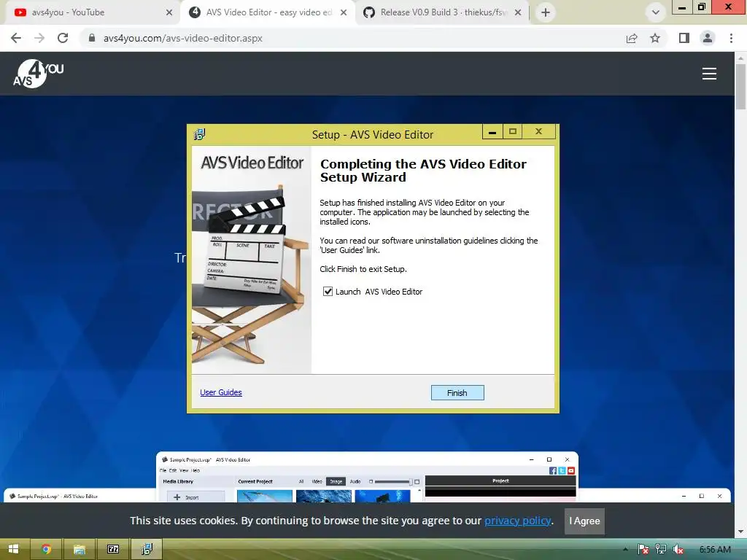The width and height of the screenshot is (747, 560).
Task: Click the setup installer taskbar icon
Action: click(x=147, y=549)
